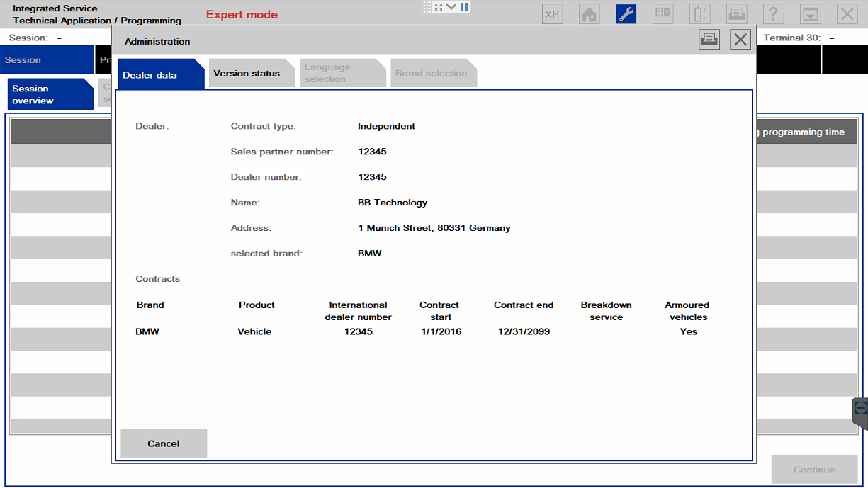Image resolution: width=868 pixels, height=488 pixels.
Task: Click the Contracts section heading
Action: [157, 279]
